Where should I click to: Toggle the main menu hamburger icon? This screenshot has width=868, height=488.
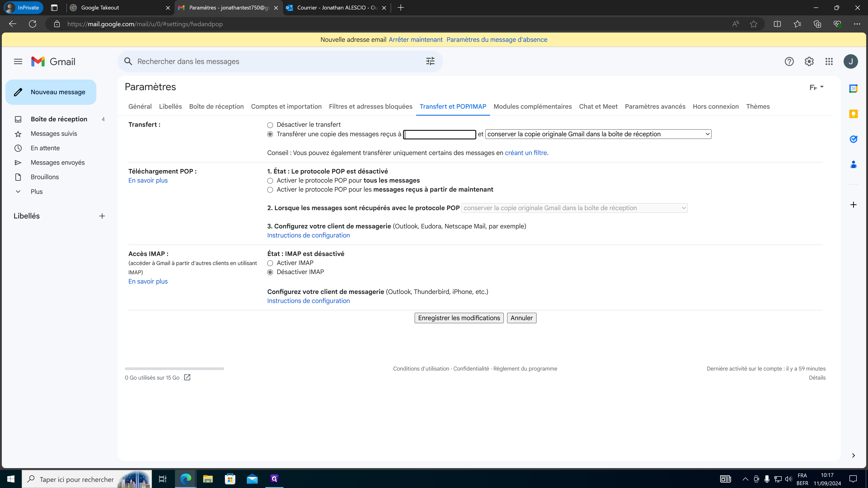point(18,61)
